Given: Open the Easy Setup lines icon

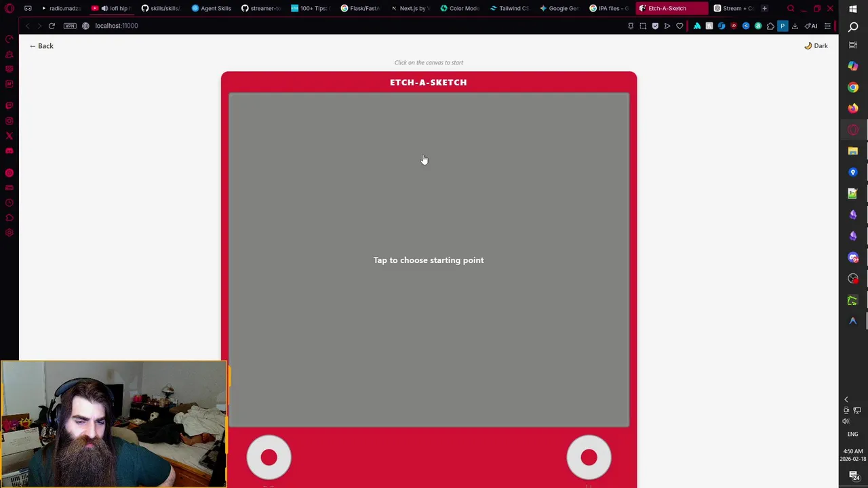Looking at the screenshot, I should [x=827, y=26].
